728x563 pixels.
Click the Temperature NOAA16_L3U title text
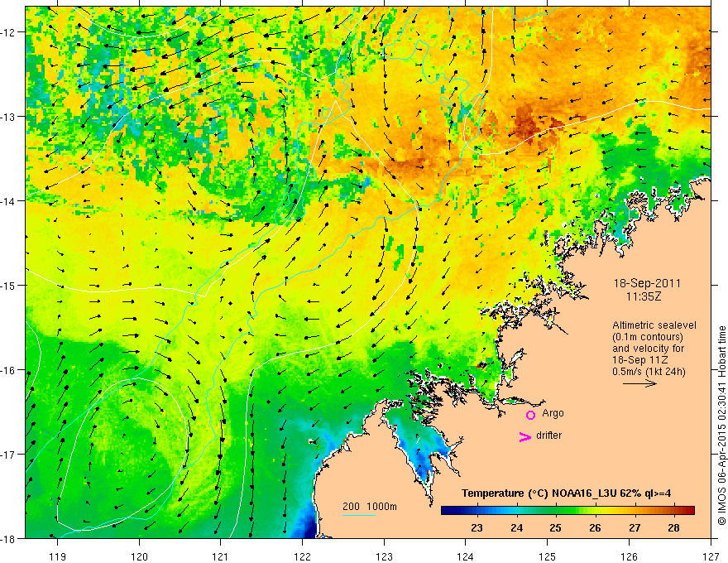[x=567, y=493]
